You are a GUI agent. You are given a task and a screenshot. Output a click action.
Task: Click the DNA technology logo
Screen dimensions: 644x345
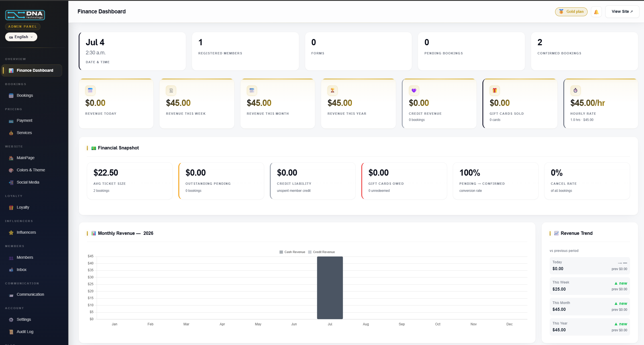pos(25,15)
